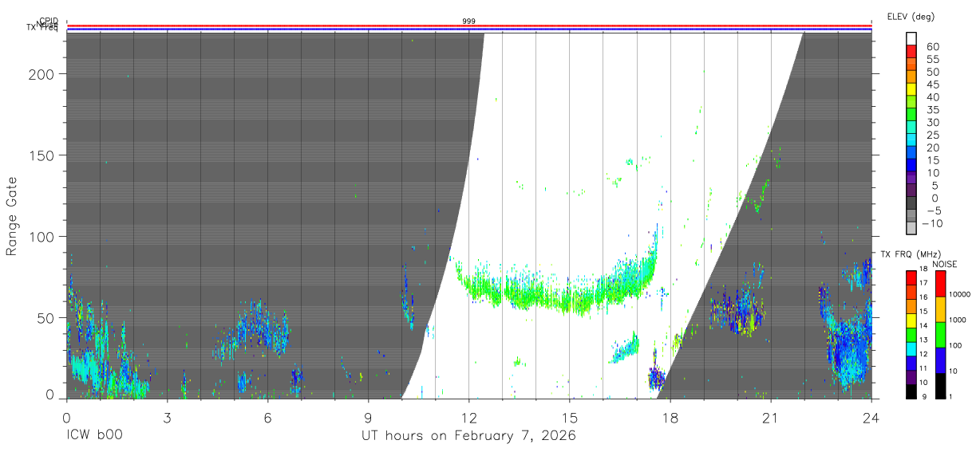The height and width of the screenshot is (452, 980).
Task: Click the 35 label on the ELEV scale
Action: (x=933, y=110)
